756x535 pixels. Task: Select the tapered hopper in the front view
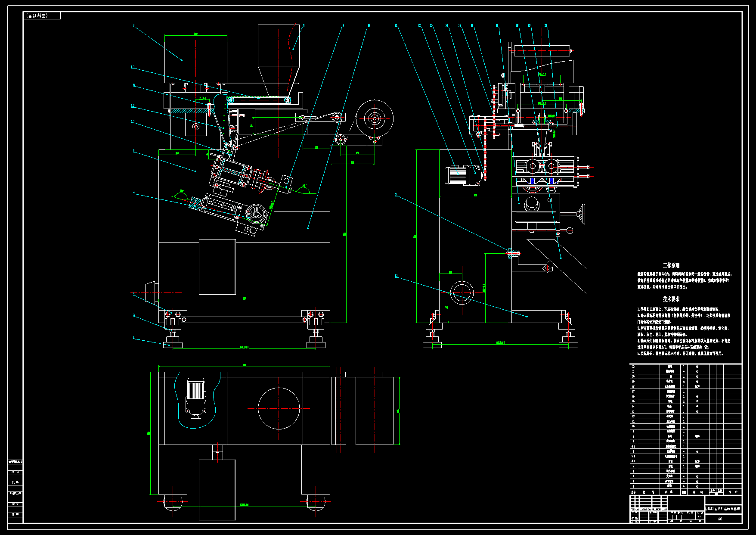point(279,60)
